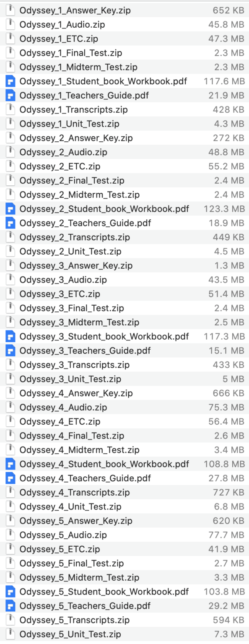
Task: Click the PDF icon for Odyssey_1_Student_book_Workbook.pdf
Action: pos(10,81)
